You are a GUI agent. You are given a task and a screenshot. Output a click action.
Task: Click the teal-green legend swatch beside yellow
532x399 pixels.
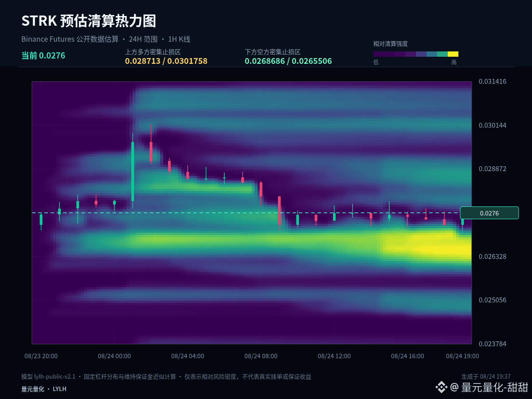point(442,54)
